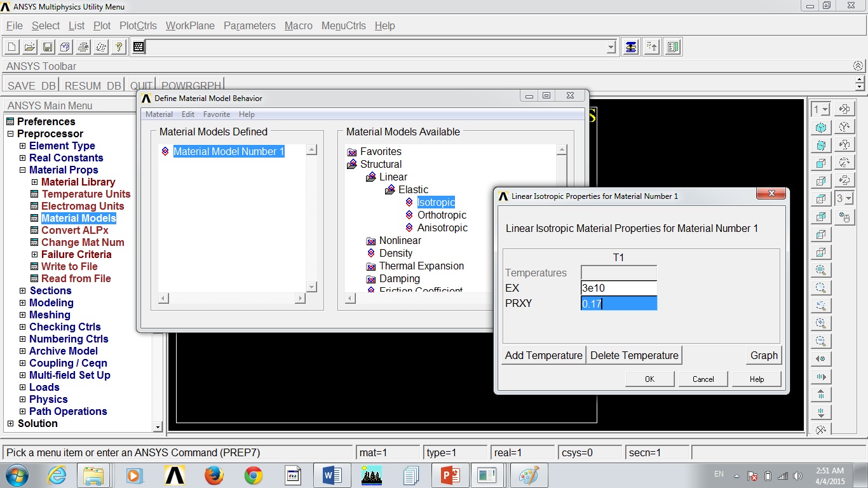Open the WorkPlane menu
The height and width of the screenshot is (488, 868).
(x=190, y=25)
